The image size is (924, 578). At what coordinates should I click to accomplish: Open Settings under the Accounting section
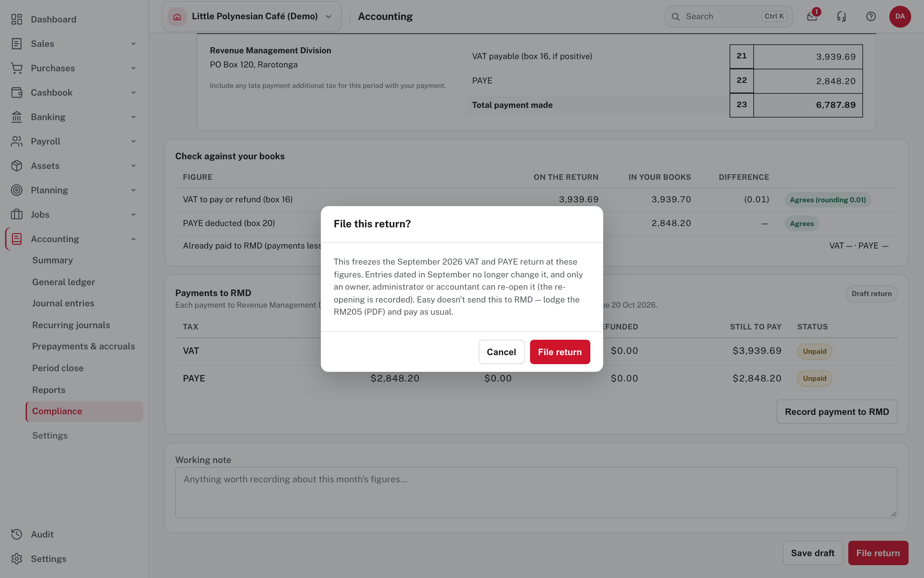click(84, 436)
